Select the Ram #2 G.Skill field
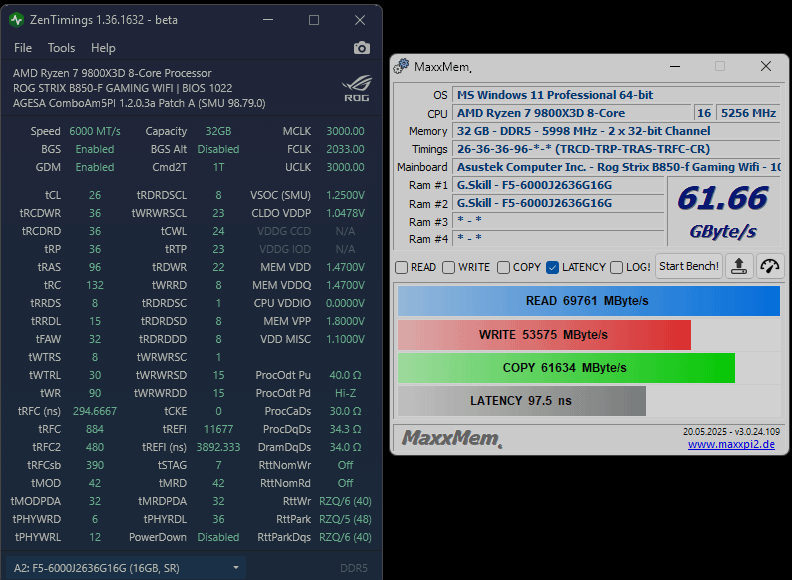Screen dimensions: 792x580 tap(559, 203)
